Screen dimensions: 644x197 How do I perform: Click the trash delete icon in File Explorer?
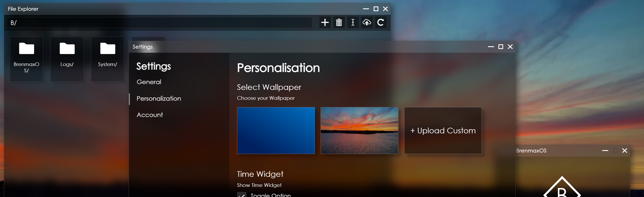pos(339,23)
